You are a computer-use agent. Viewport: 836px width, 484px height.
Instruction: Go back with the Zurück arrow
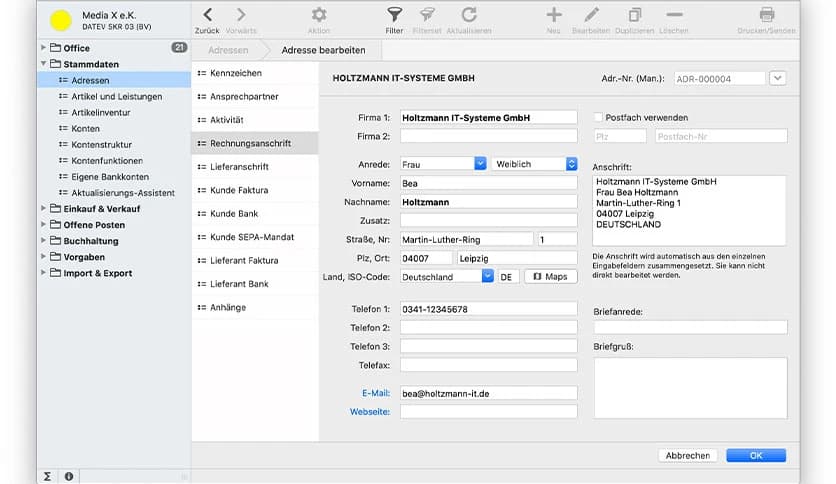(x=207, y=14)
